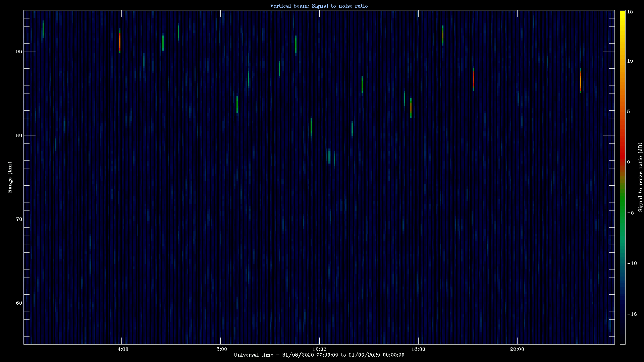Click the -15 dB colorbar label
The width and height of the screenshot is (644, 362).
[x=632, y=314]
